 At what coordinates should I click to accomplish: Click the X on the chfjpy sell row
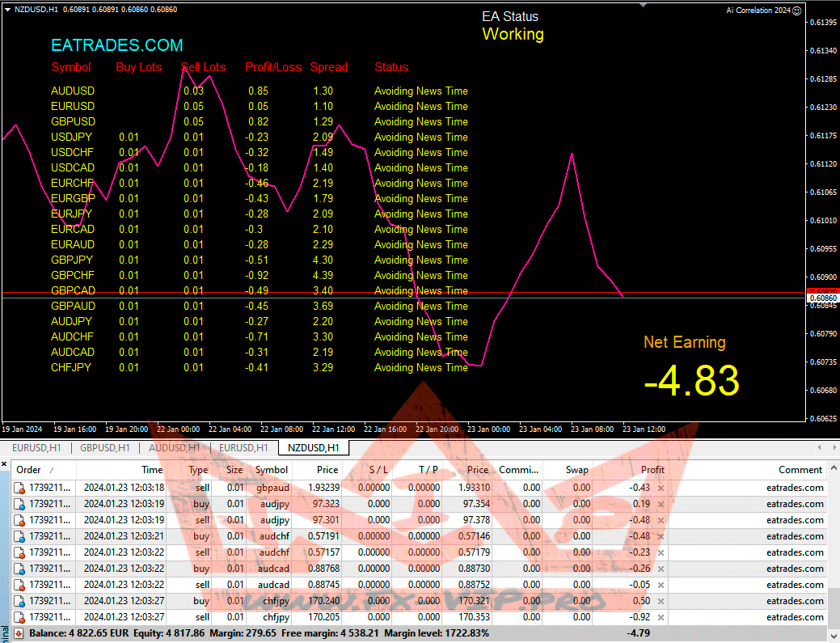[661, 617]
